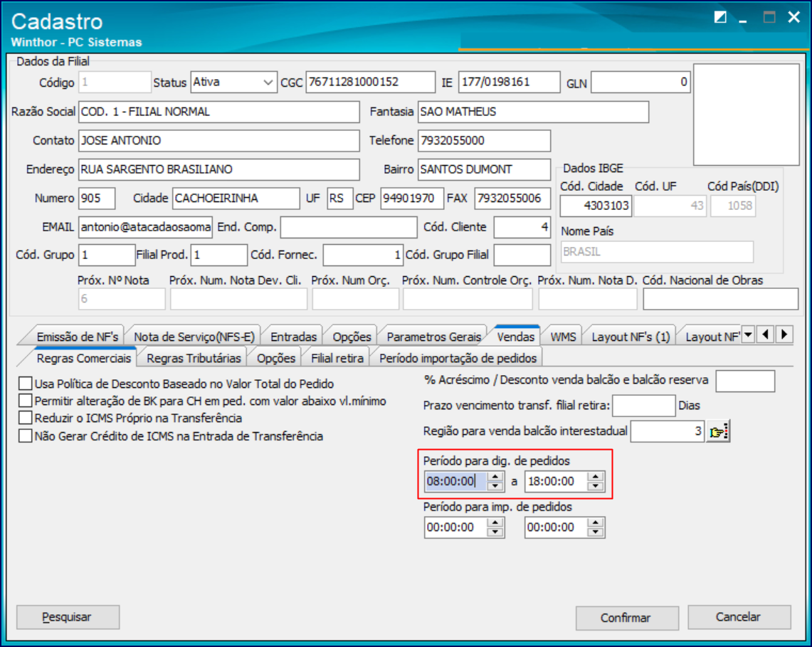Click the Cód. Fornec. field
Image resolution: width=812 pixels, height=647 pixels.
tap(363, 255)
